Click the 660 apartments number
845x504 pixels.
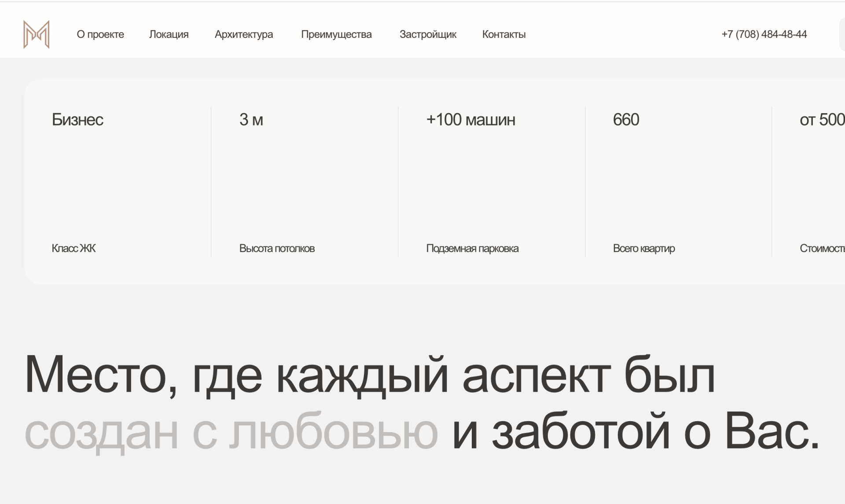coord(626,120)
